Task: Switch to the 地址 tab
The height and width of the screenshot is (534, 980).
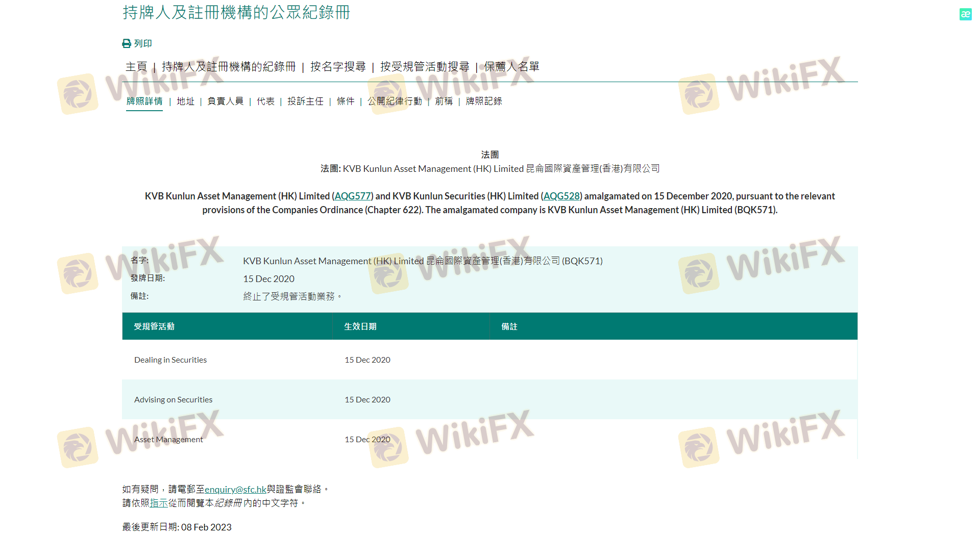Action: [x=185, y=101]
